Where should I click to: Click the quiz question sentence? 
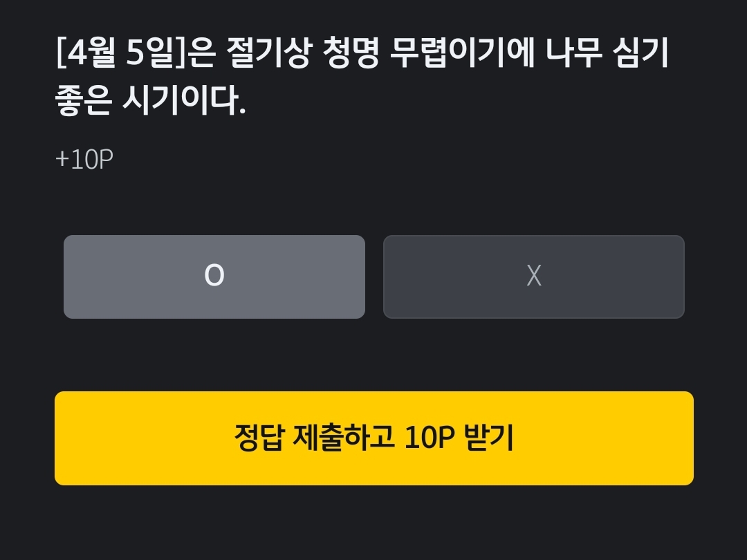tap(362, 76)
